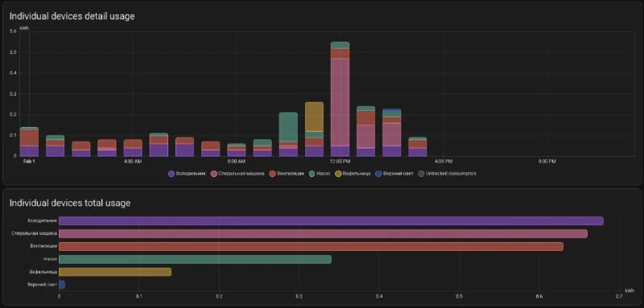Image resolution: width=644 pixels, height=308 pixels.
Task: Click the 'Верхний свет' row label in the total chart
Action: (42, 285)
